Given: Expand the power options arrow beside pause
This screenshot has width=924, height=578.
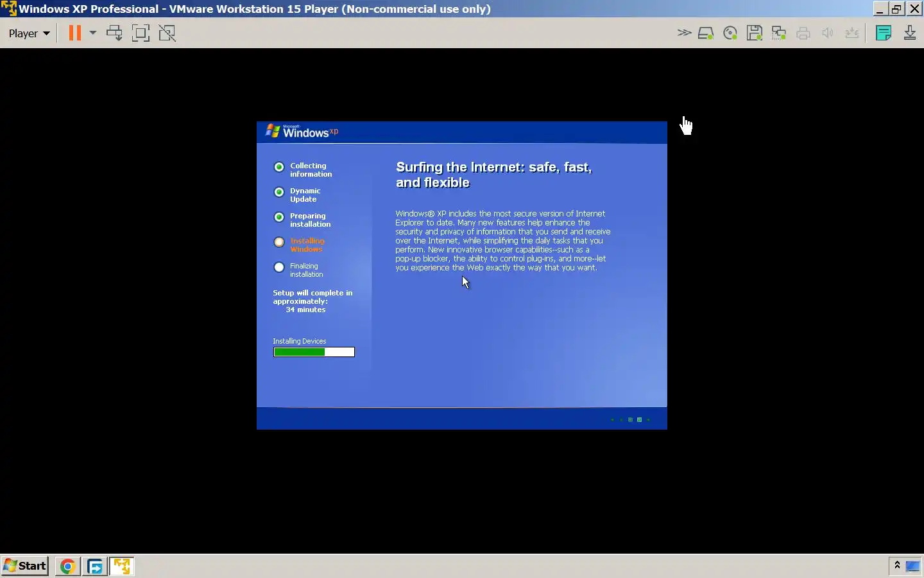Looking at the screenshot, I should tap(92, 33).
